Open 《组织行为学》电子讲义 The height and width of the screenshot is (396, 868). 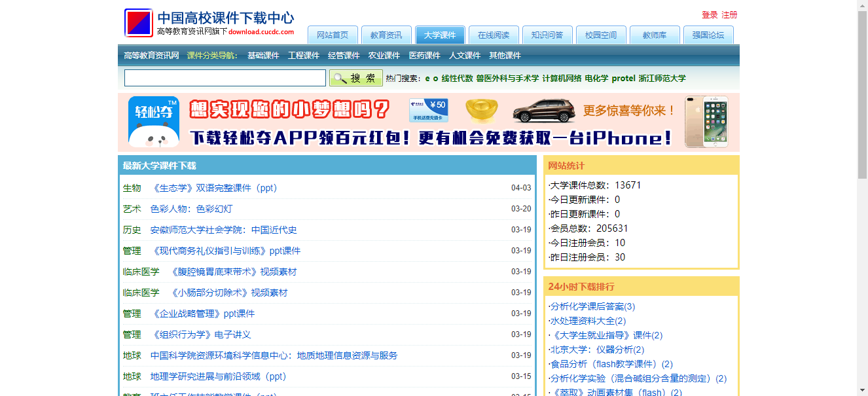(x=201, y=334)
